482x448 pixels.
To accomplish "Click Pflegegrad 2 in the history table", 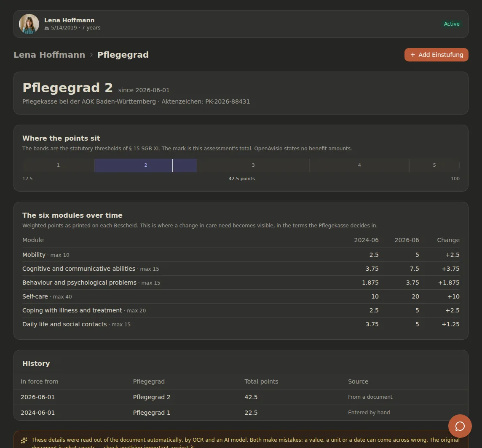I will point(152,397).
